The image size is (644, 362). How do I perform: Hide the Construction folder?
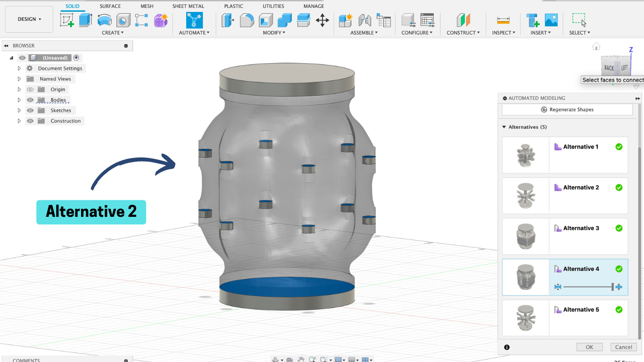point(30,121)
